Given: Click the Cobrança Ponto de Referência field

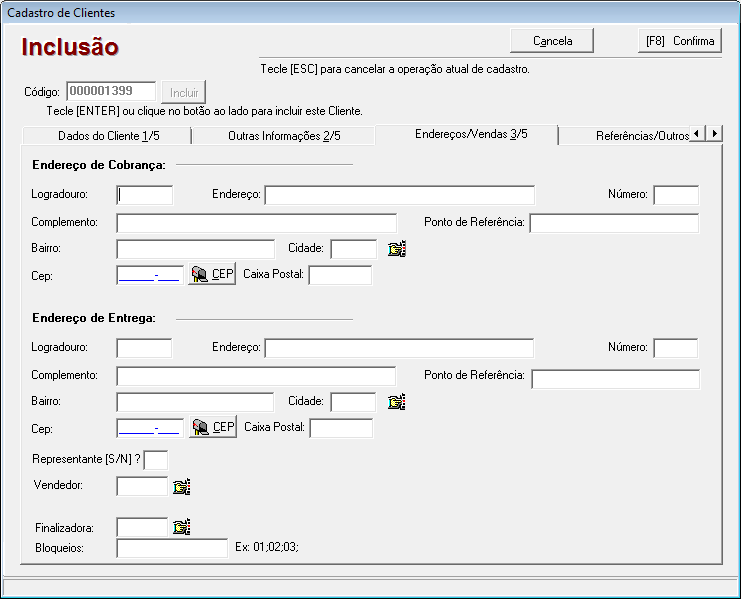Looking at the screenshot, I should [x=614, y=223].
